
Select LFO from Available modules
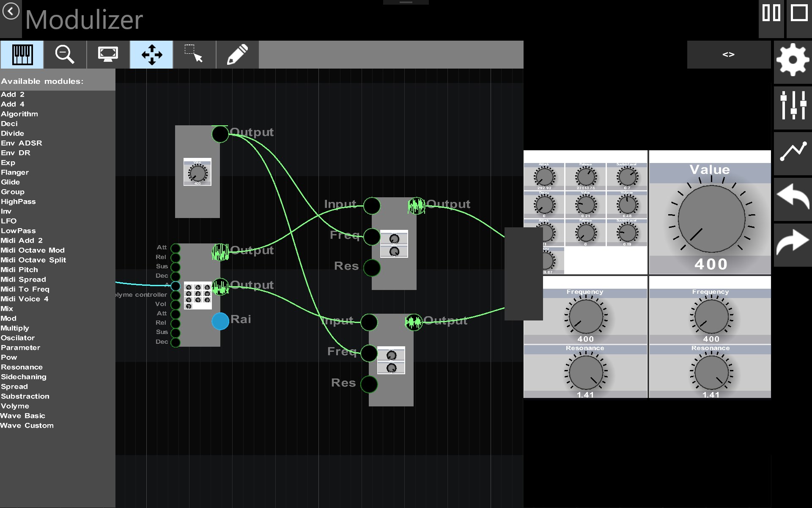(10, 221)
